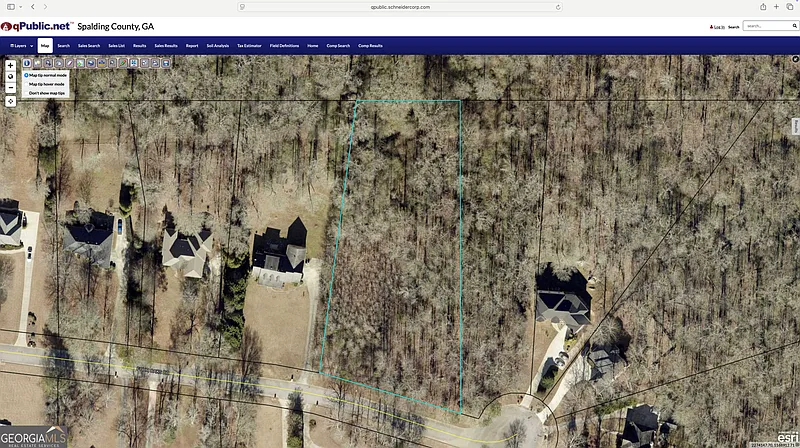Select Map tip hover mode option

coord(46,84)
